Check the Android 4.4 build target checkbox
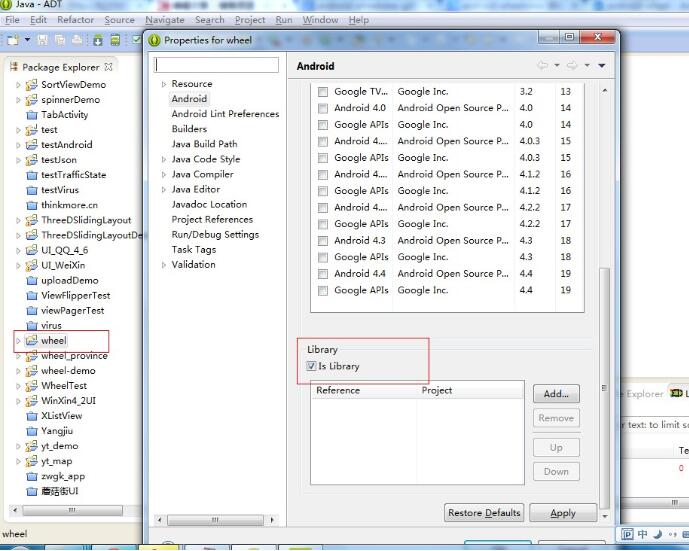 (322, 274)
